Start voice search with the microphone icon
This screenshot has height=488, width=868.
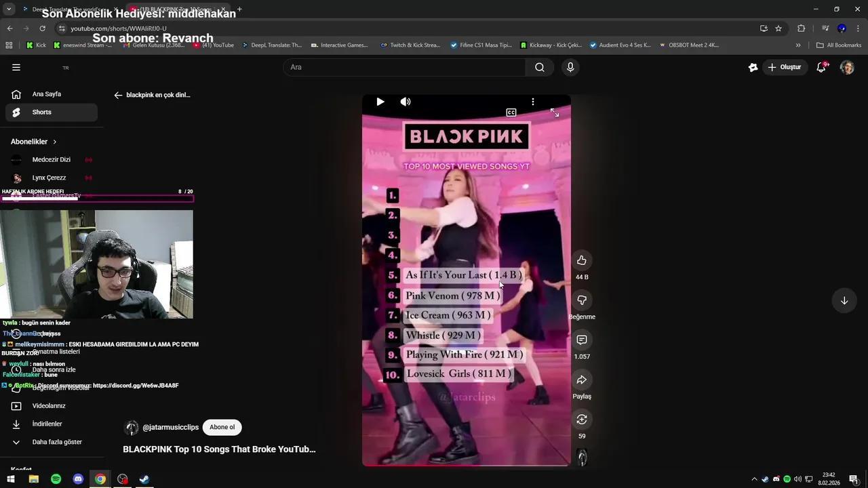pos(570,67)
